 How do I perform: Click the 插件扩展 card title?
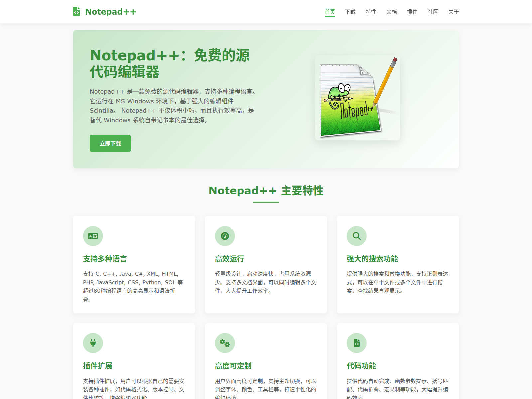click(98, 366)
